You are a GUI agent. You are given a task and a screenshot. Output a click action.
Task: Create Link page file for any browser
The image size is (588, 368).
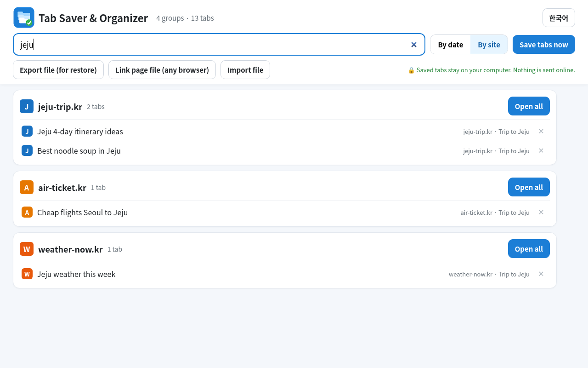tap(162, 70)
